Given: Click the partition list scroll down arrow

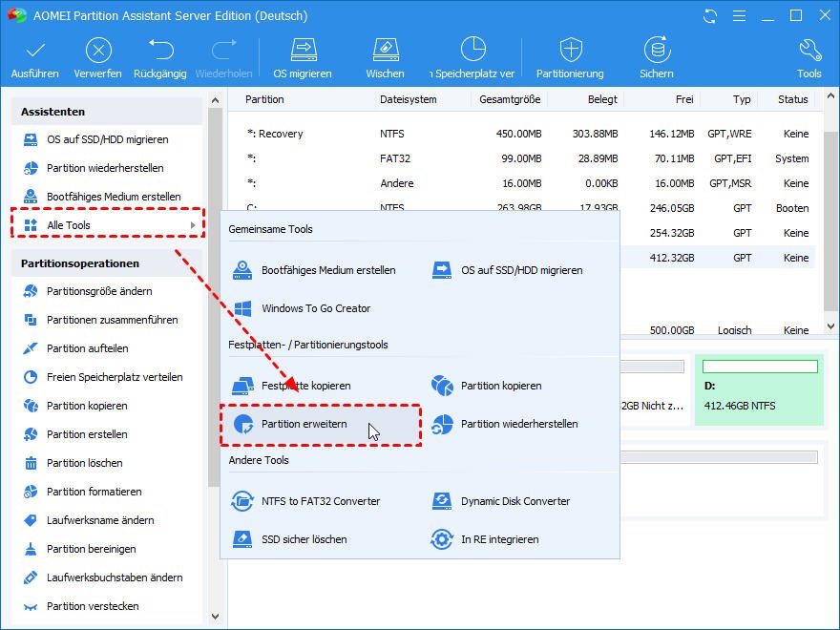Looking at the screenshot, I should point(830,326).
